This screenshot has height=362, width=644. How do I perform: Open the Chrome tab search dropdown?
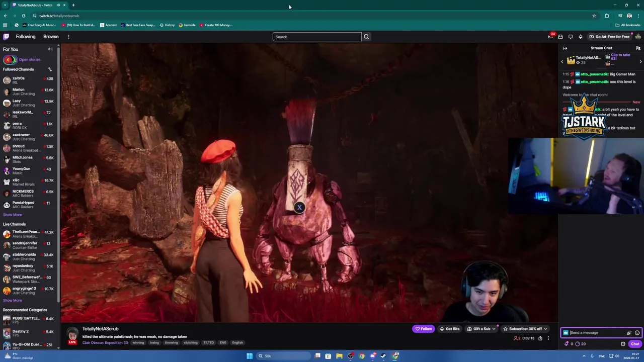click(6, 5)
